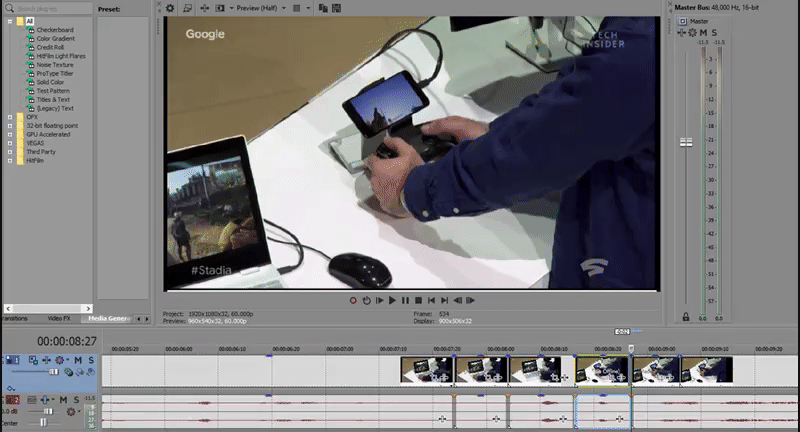Click the video track compositing mode icon
The width and height of the screenshot is (800, 432).
(x=68, y=372)
